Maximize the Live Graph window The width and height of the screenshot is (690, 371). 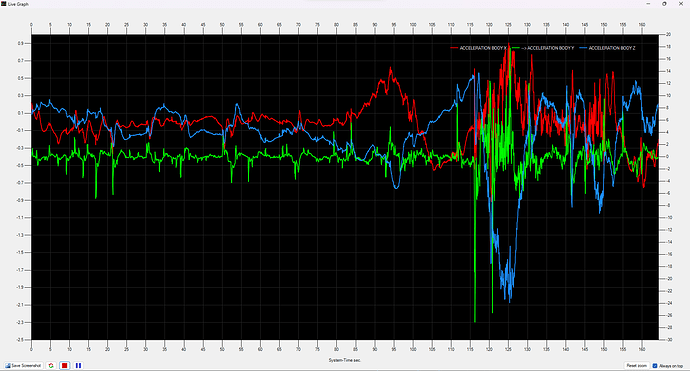(x=664, y=4)
